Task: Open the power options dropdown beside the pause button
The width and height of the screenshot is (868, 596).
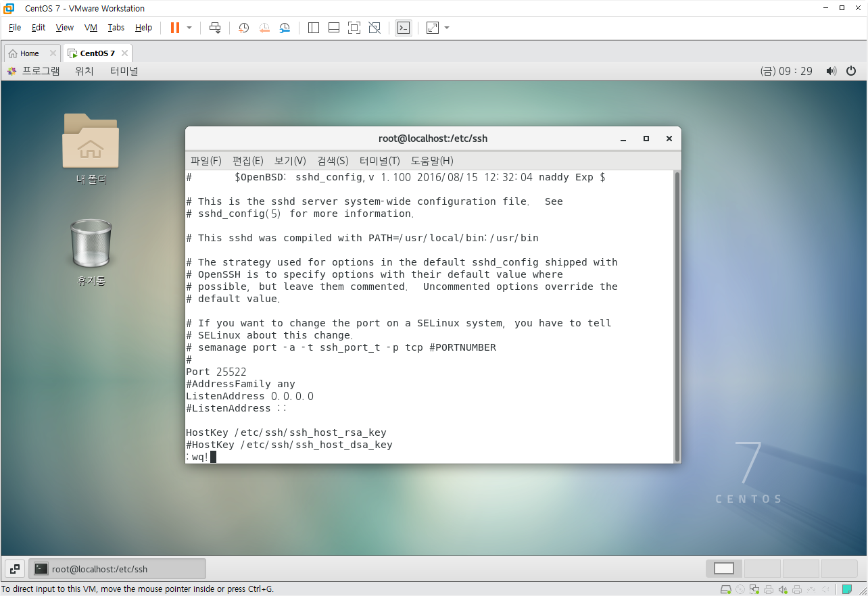Action: (x=189, y=28)
